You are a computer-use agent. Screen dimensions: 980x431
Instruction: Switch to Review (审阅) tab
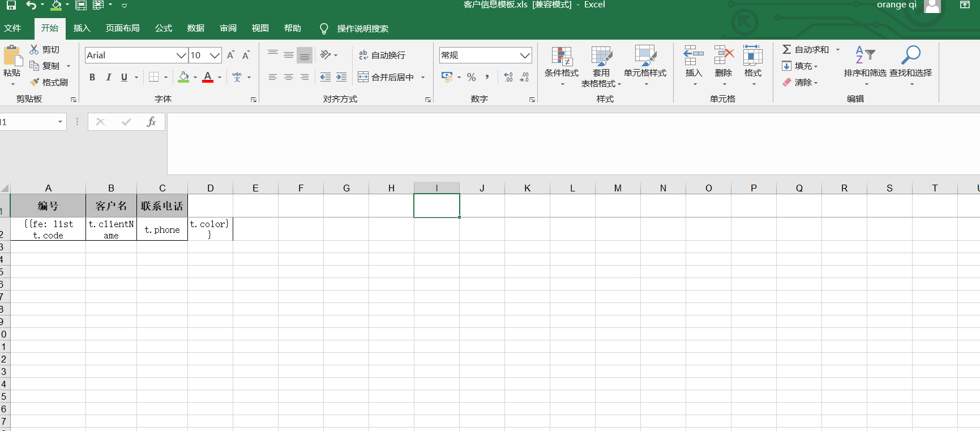click(228, 28)
